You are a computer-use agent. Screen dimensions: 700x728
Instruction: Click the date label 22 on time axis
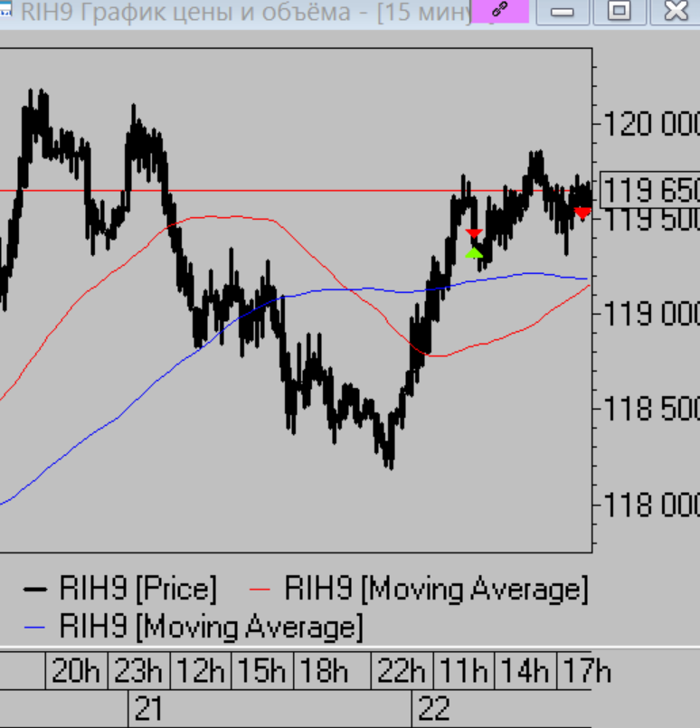[x=433, y=709]
